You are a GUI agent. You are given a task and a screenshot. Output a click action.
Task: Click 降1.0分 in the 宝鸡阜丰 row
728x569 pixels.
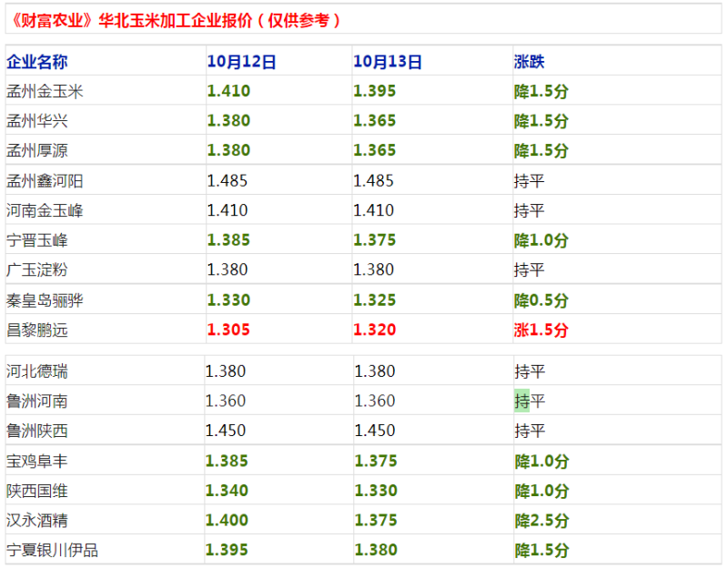541,462
